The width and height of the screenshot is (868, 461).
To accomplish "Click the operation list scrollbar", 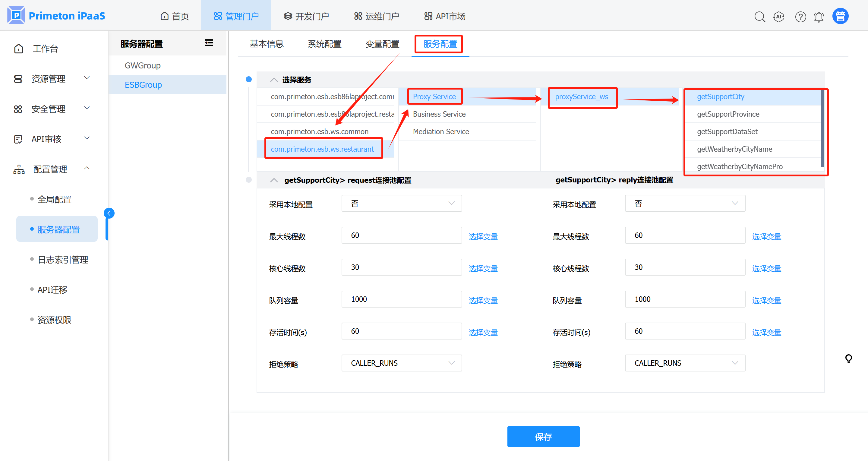I will coord(822,128).
